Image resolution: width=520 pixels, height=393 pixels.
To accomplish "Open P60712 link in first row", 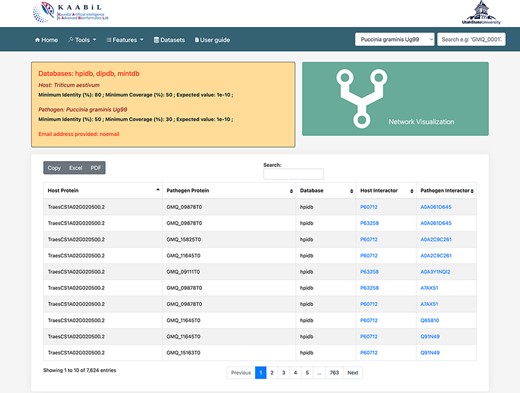I will click(369, 207).
